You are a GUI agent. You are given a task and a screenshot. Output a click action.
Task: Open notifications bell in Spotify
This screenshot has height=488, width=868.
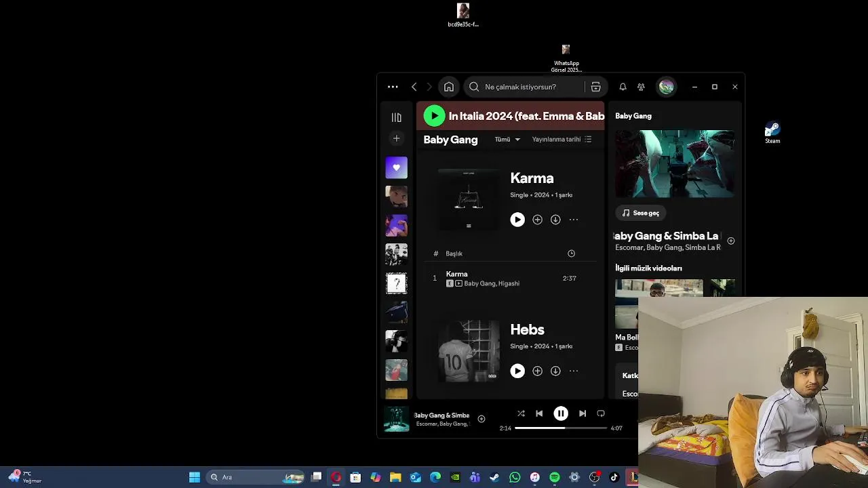pos(623,87)
